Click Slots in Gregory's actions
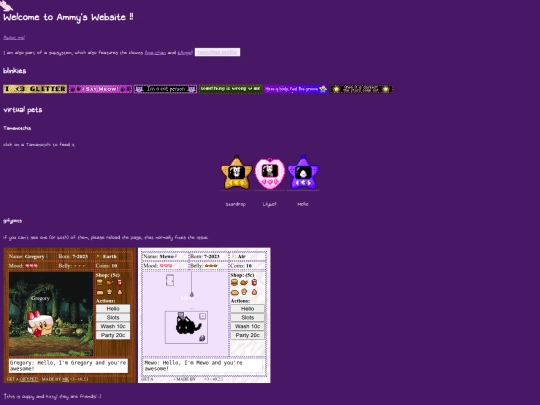 113,318
